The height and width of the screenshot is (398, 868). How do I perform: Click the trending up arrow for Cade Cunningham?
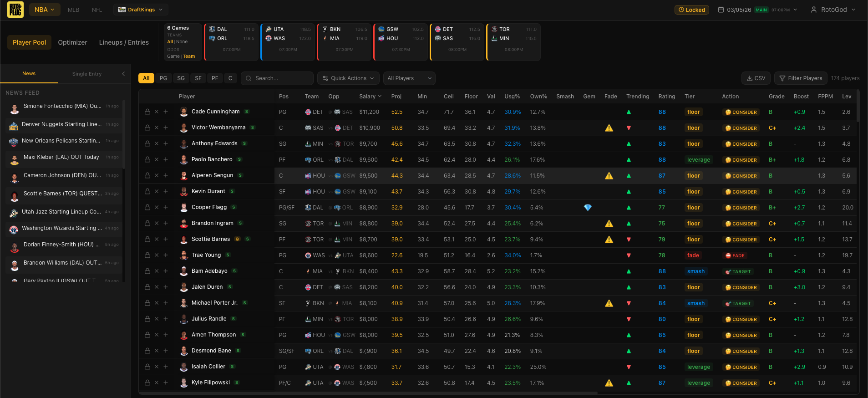pyautogui.click(x=629, y=112)
